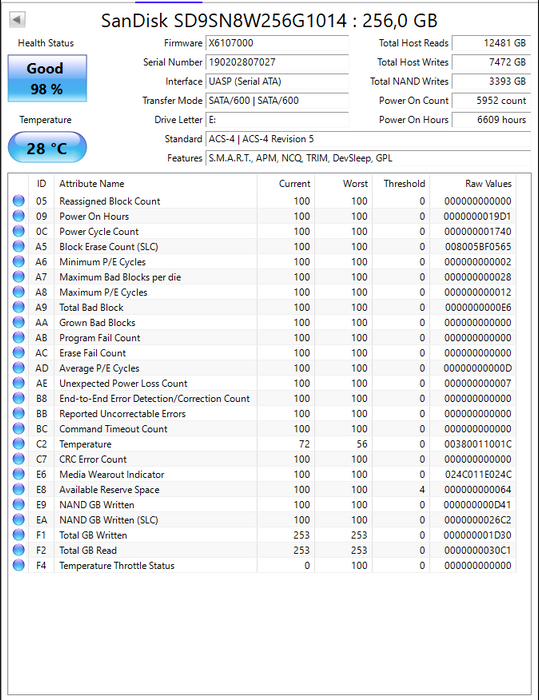Click the ID column header

(42, 183)
